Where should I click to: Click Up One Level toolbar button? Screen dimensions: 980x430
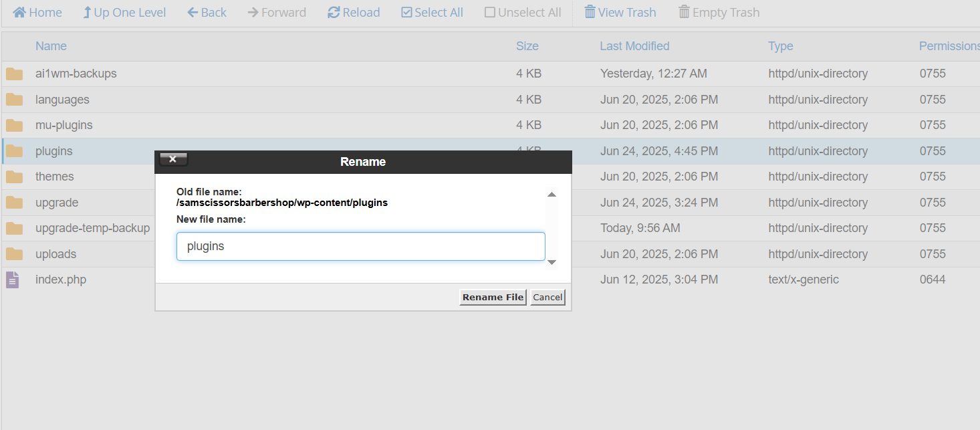click(124, 13)
